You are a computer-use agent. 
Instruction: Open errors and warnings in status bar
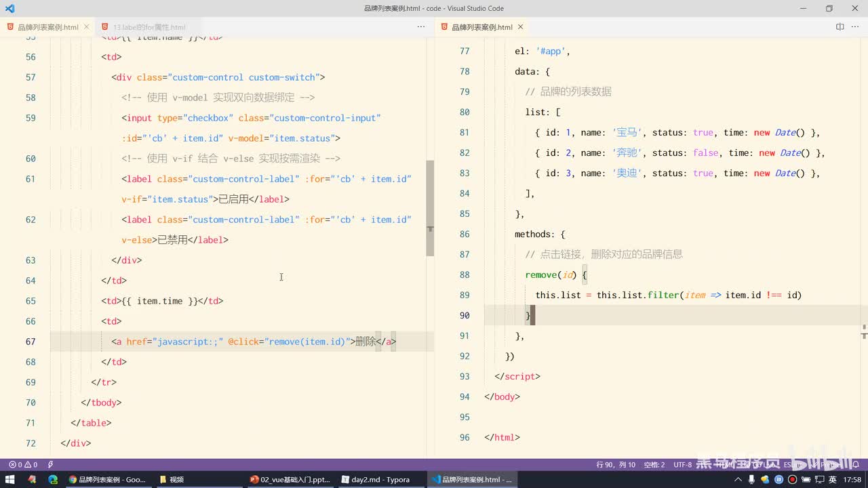tap(22, 465)
